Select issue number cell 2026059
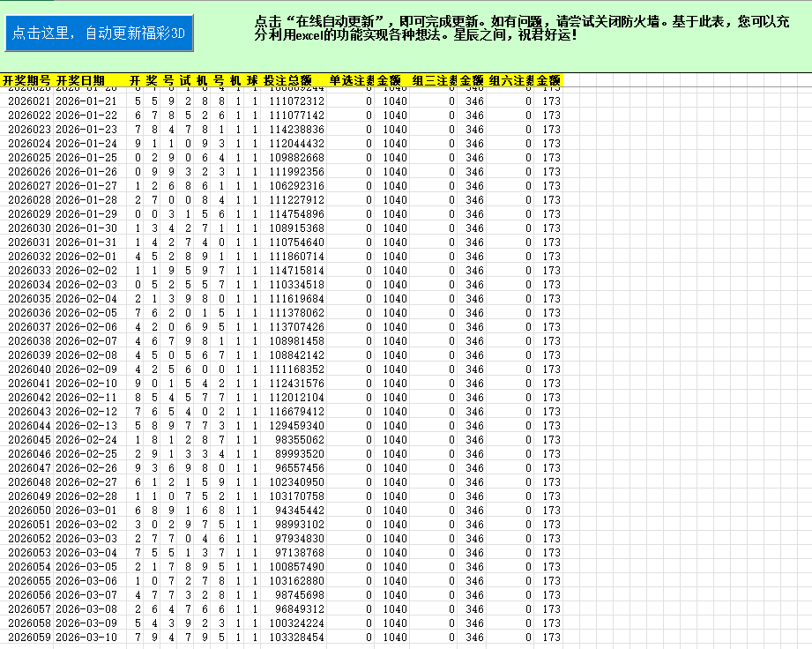The width and height of the screenshot is (812, 649). click(29, 638)
